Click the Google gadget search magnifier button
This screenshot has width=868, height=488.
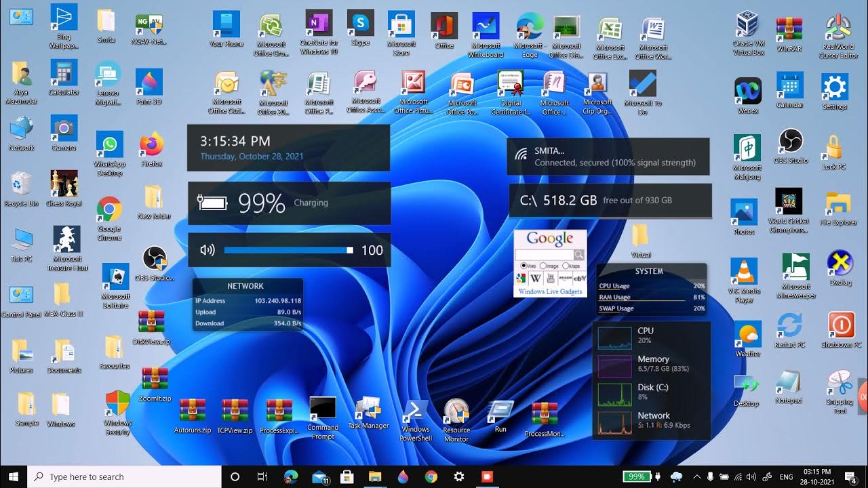[579, 255]
